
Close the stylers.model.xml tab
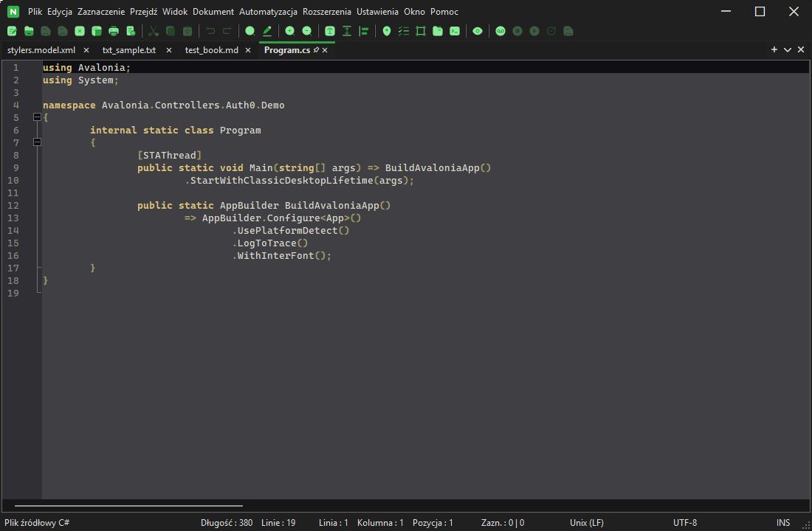click(86, 50)
